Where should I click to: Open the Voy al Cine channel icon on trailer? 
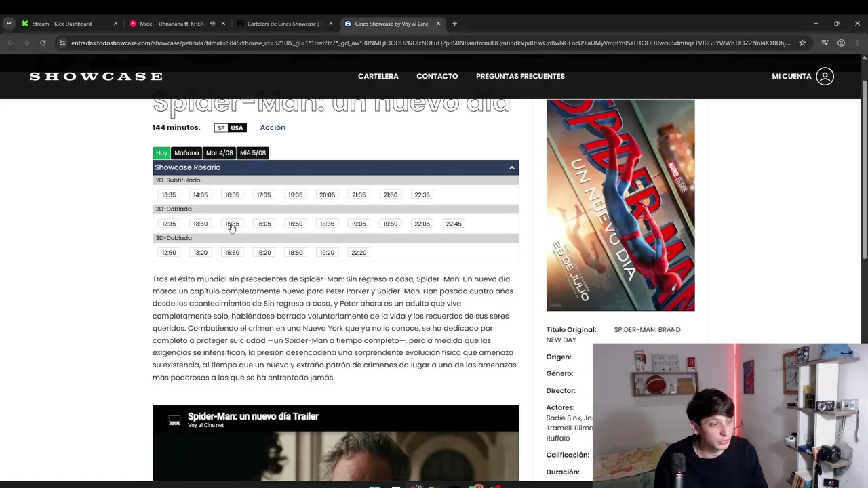[174, 420]
